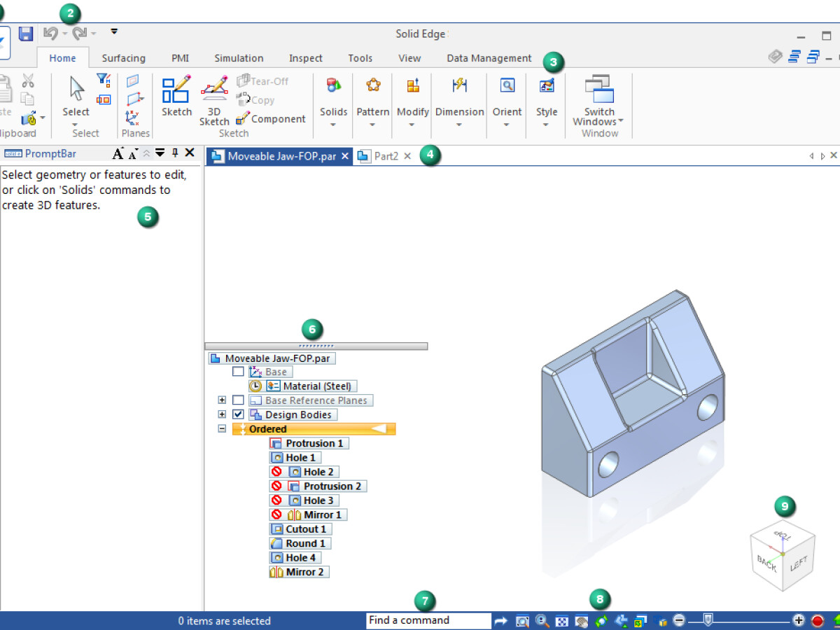Select the suppressed Hole 2 feature

pyautogui.click(x=313, y=472)
